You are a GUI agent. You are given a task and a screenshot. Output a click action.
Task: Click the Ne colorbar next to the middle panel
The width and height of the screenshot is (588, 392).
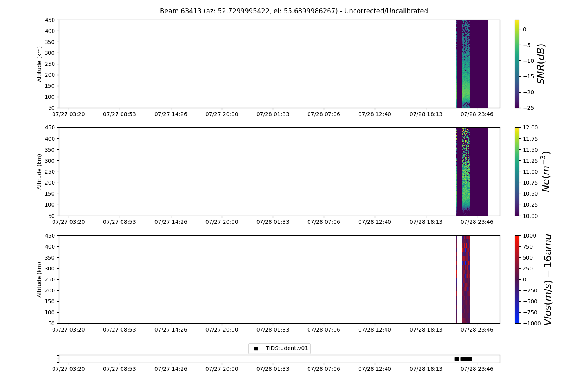click(517, 171)
